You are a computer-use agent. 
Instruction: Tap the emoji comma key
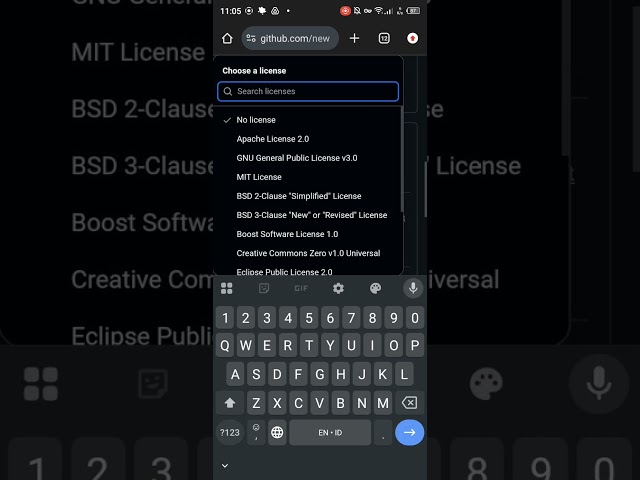[256, 433]
